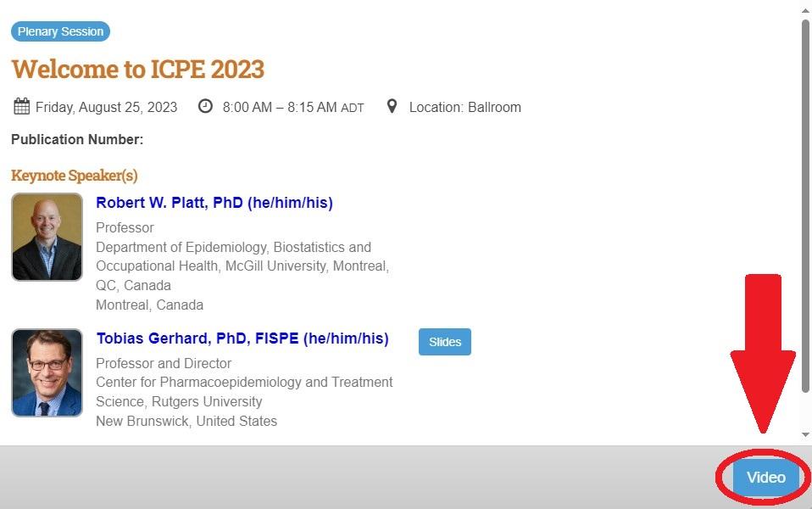Click the Plenary Session badge
The width and height of the screenshot is (812, 509).
pyautogui.click(x=60, y=31)
